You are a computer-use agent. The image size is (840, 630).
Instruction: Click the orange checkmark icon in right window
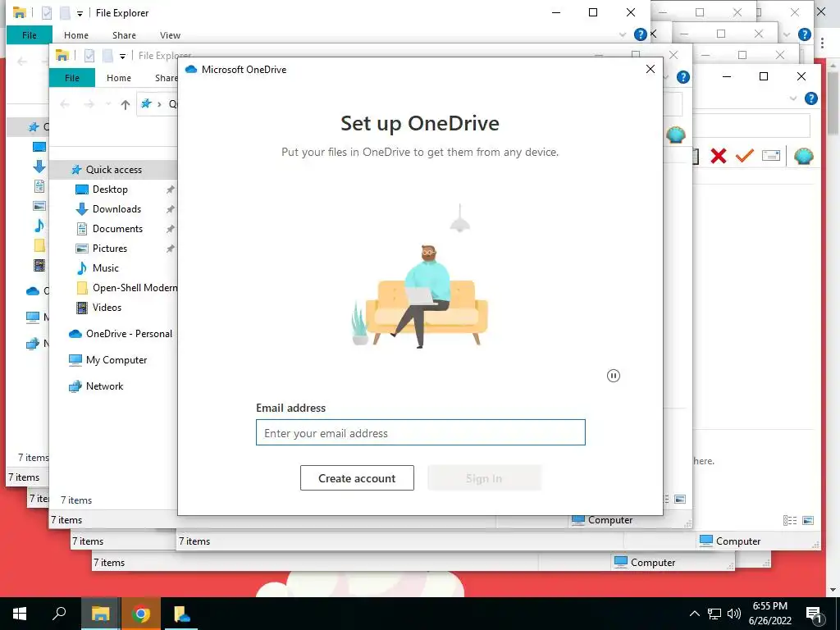click(744, 156)
